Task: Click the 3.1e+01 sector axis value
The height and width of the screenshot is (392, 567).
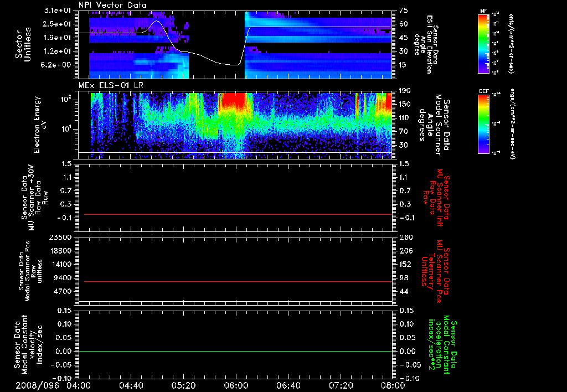Action: (x=58, y=11)
